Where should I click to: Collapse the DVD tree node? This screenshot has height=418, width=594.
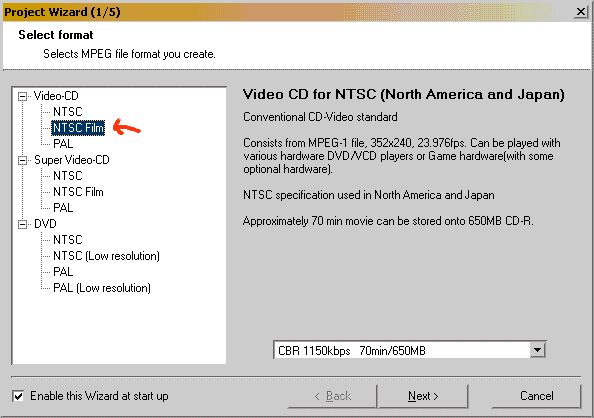(23, 225)
